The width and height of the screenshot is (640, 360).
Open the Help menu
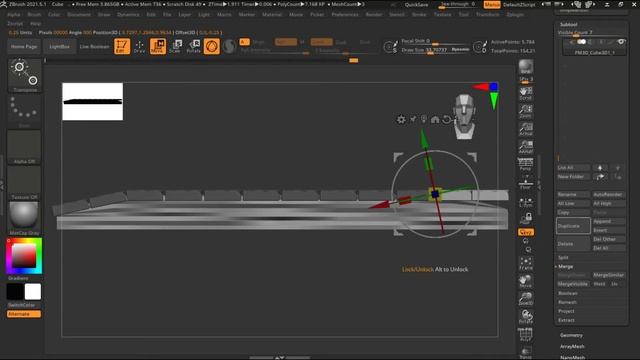coord(36,24)
